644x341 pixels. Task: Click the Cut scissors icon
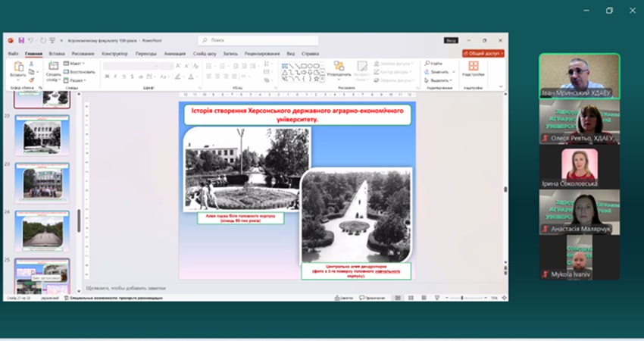pos(31,64)
